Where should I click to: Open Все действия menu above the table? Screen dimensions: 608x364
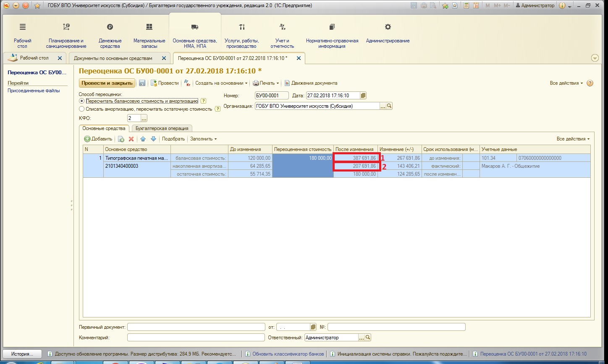coord(573,139)
